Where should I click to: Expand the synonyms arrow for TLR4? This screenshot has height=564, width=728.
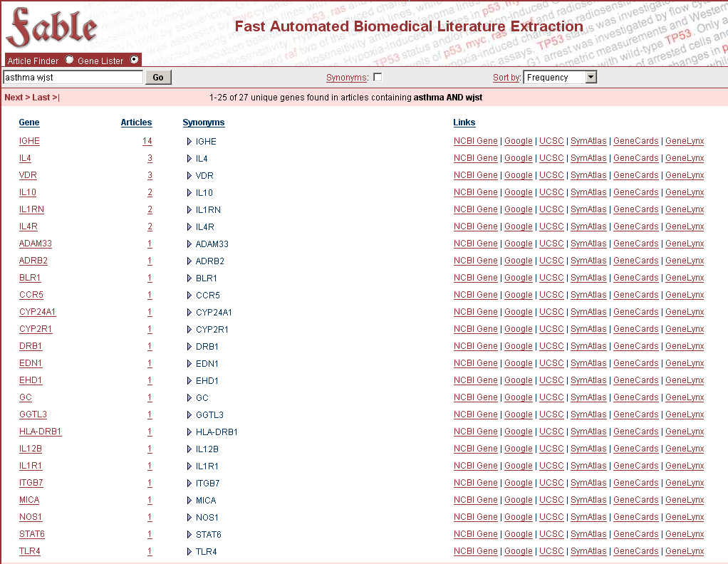point(189,552)
